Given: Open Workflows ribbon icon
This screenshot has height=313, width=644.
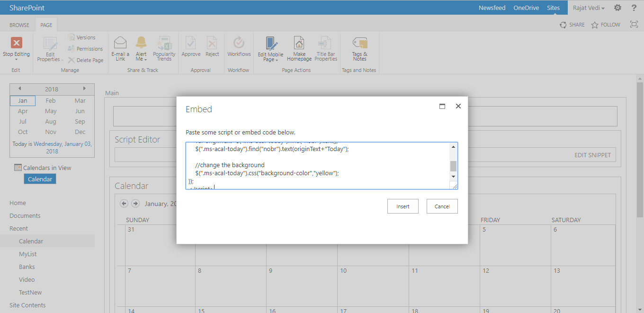Looking at the screenshot, I should (x=239, y=43).
